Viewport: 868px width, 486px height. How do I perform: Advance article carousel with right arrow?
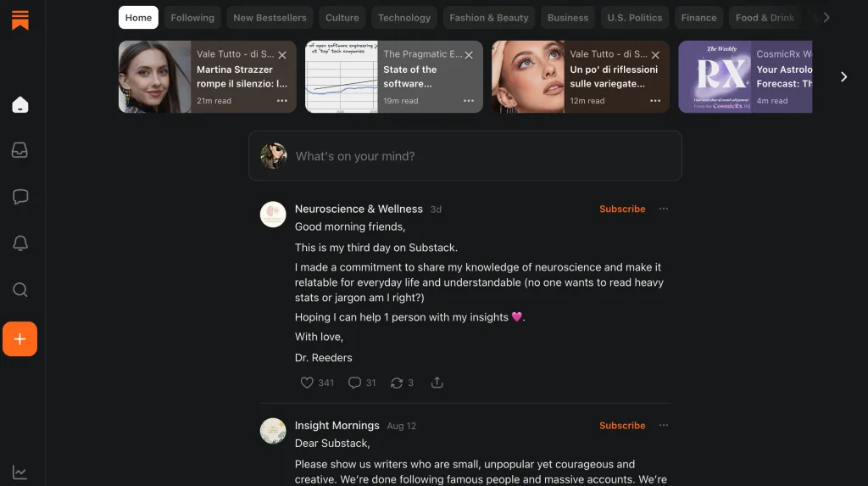pos(843,77)
